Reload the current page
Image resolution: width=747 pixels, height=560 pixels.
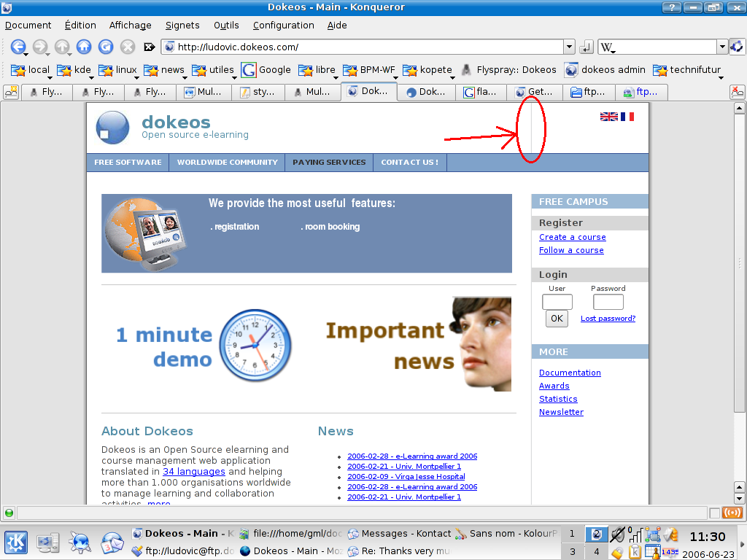(106, 47)
